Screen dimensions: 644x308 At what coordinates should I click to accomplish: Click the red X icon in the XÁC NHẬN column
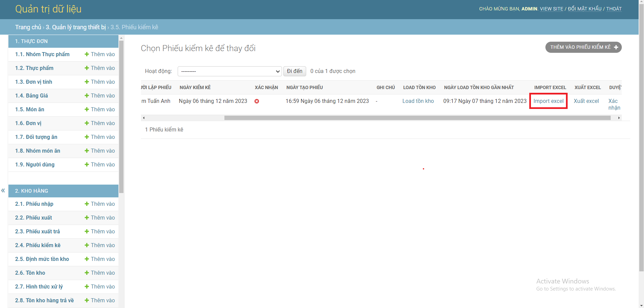pos(257,101)
